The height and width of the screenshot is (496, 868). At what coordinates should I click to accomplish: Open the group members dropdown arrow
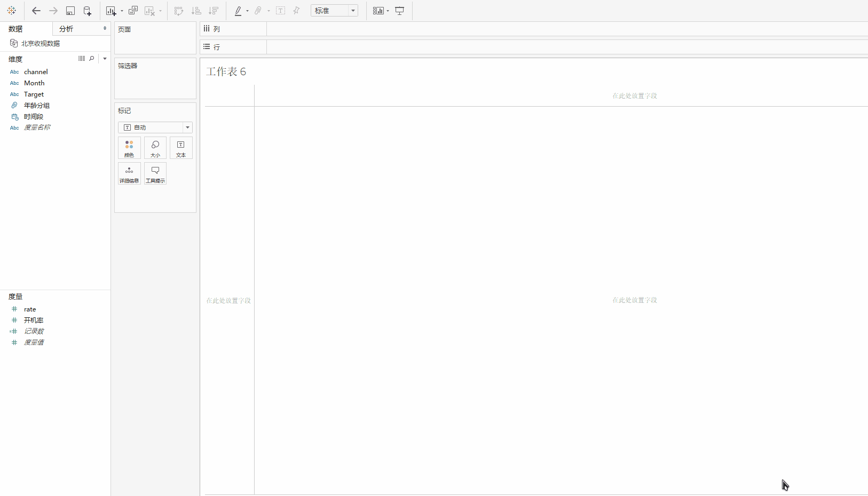[268, 11]
